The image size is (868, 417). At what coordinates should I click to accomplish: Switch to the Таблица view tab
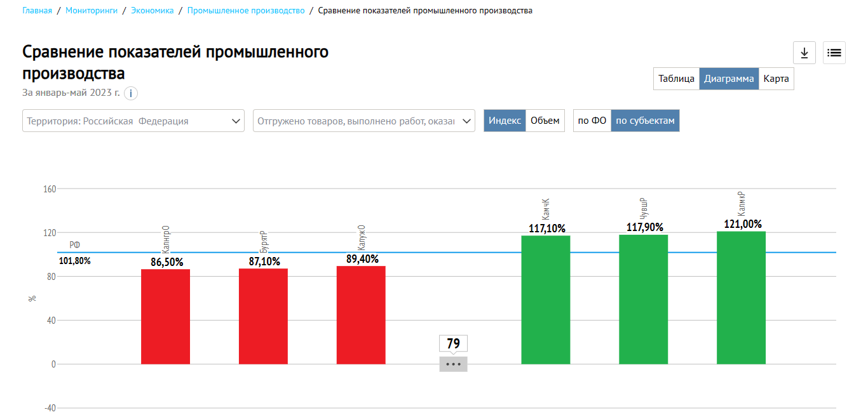(676, 79)
